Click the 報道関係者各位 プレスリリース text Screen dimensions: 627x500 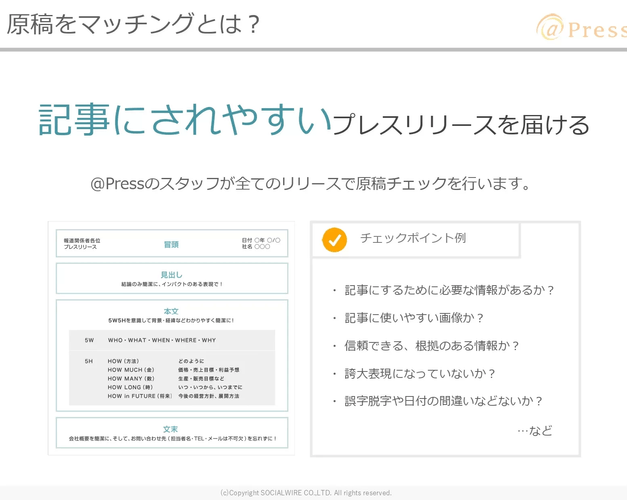82,244
